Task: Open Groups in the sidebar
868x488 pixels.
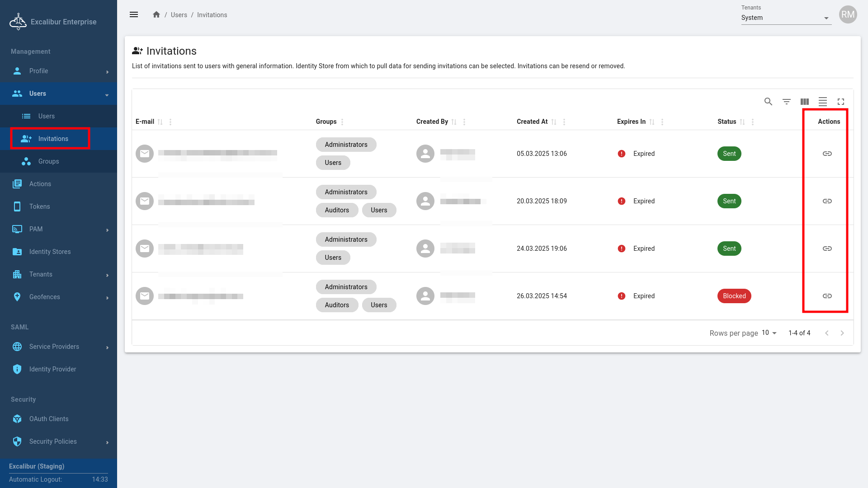Action: (48, 161)
